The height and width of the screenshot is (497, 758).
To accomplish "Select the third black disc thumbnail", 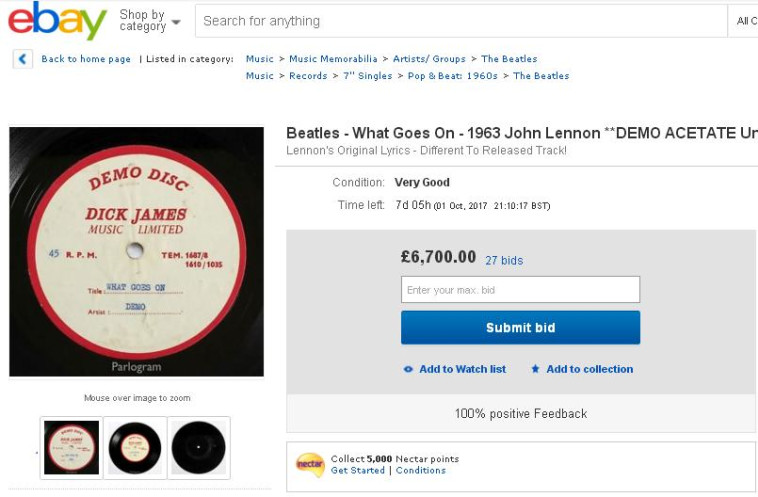I will 198,447.
